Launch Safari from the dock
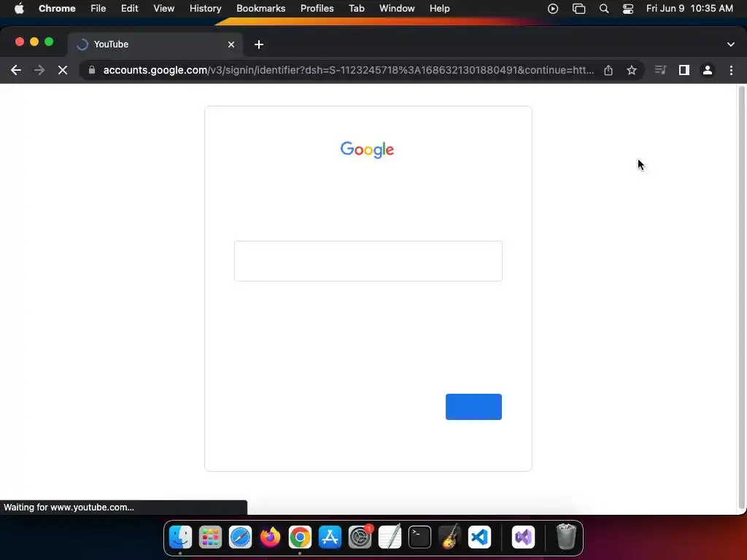The image size is (747, 560). point(240,537)
